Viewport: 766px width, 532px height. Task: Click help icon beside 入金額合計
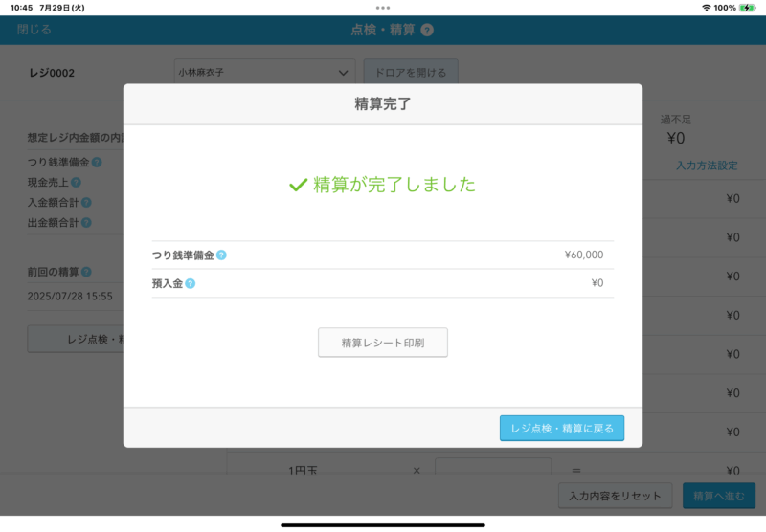86,203
